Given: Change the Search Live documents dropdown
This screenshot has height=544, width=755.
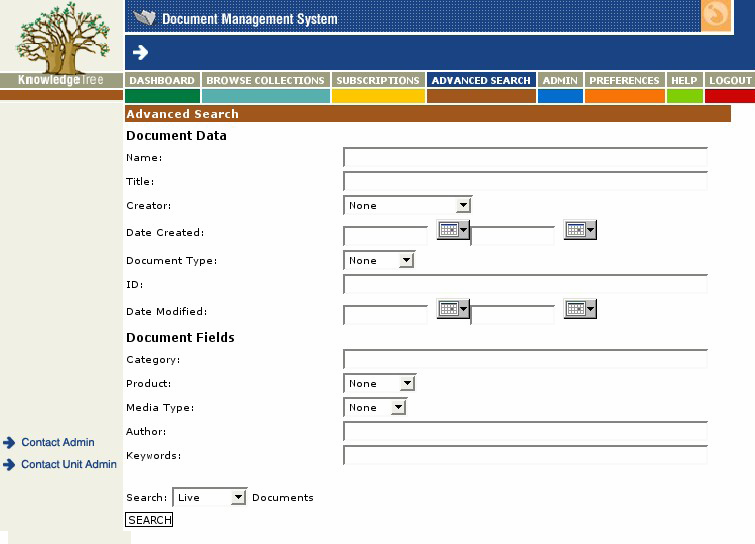Looking at the screenshot, I should click(x=210, y=497).
